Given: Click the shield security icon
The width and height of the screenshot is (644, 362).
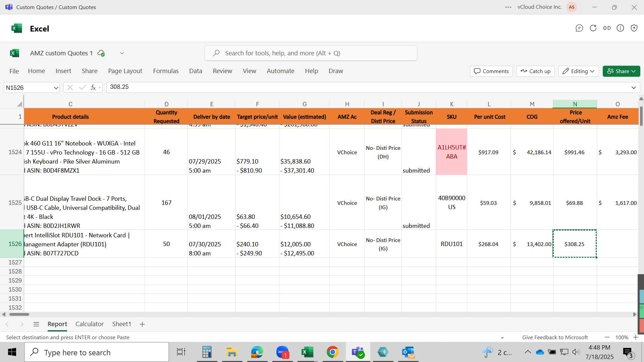Looking at the screenshot, I should pos(634,28).
